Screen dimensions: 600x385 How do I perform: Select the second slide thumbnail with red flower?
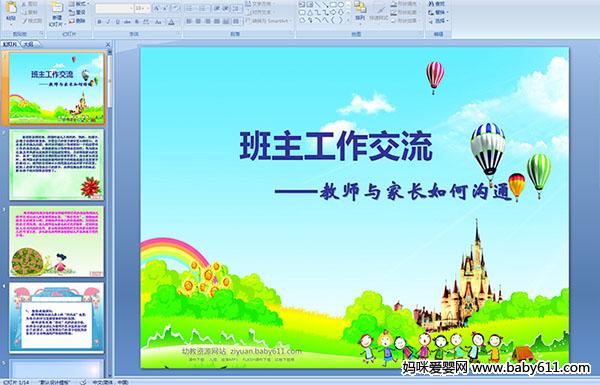pos(57,165)
